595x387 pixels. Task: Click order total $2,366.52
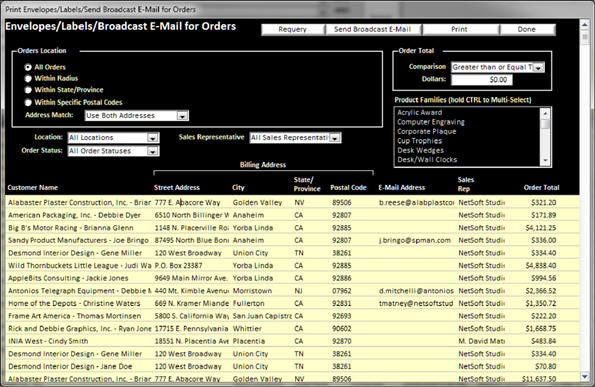coord(541,291)
